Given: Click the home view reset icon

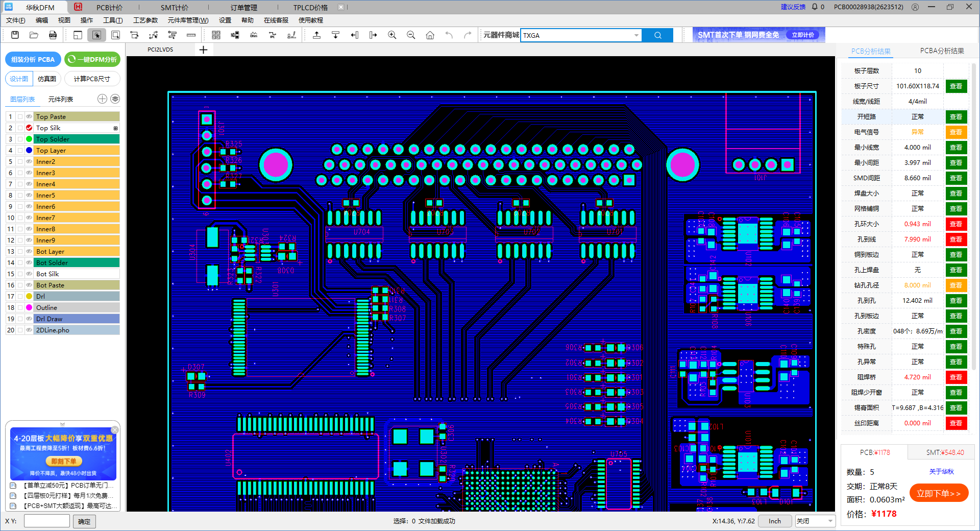Looking at the screenshot, I should pos(430,35).
